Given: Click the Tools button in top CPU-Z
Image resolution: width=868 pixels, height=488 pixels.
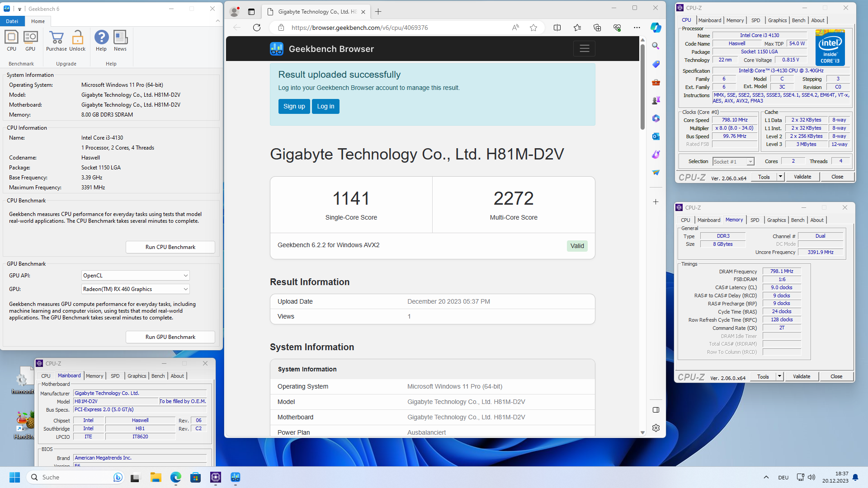Looking at the screenshot, I should pyautogui.click(x=764, y=177).
